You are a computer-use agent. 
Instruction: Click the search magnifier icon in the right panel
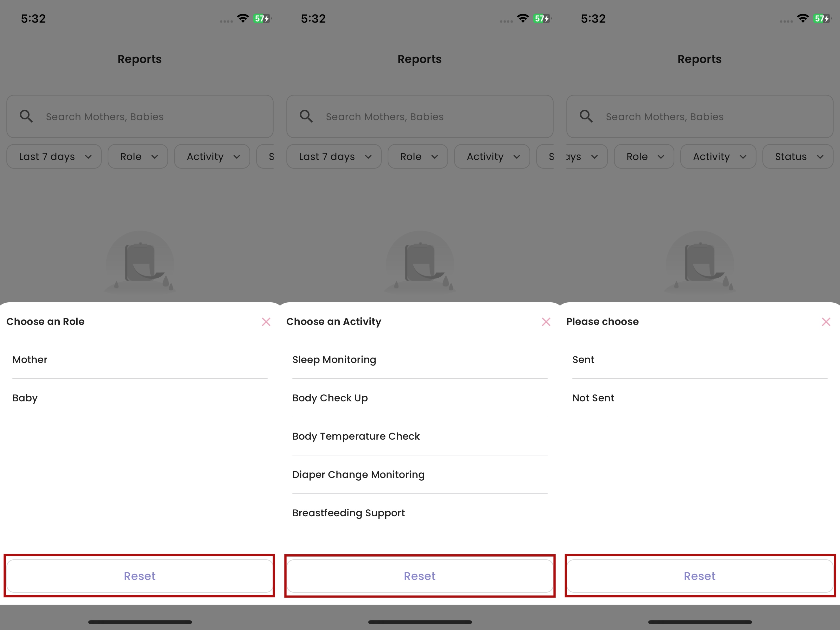[x=586, y=116]
